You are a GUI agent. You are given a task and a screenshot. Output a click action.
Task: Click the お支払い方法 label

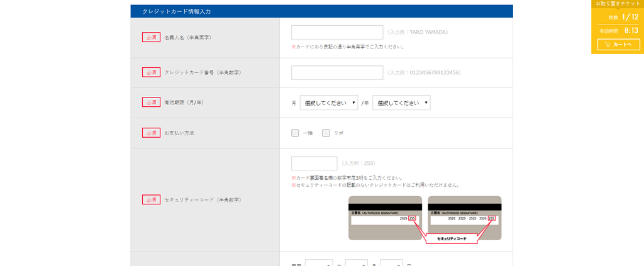point(179,133)
